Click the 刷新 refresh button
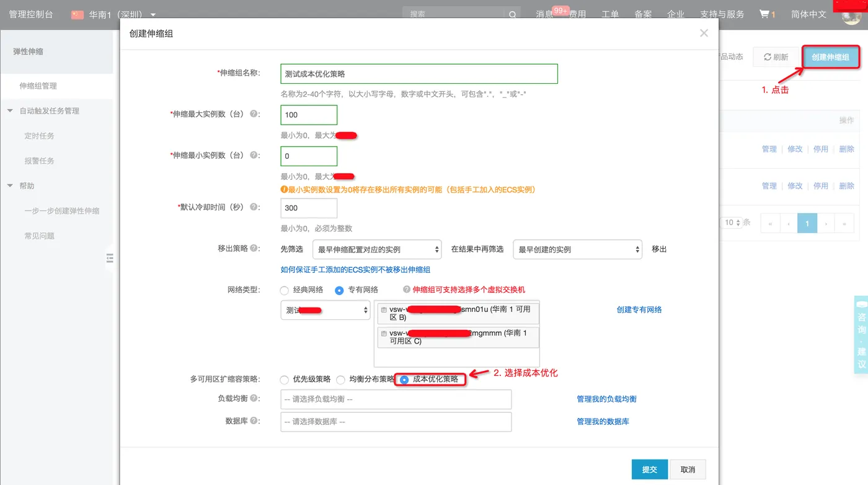Screen dimensions: 868x485 click(x=776, y=57)
